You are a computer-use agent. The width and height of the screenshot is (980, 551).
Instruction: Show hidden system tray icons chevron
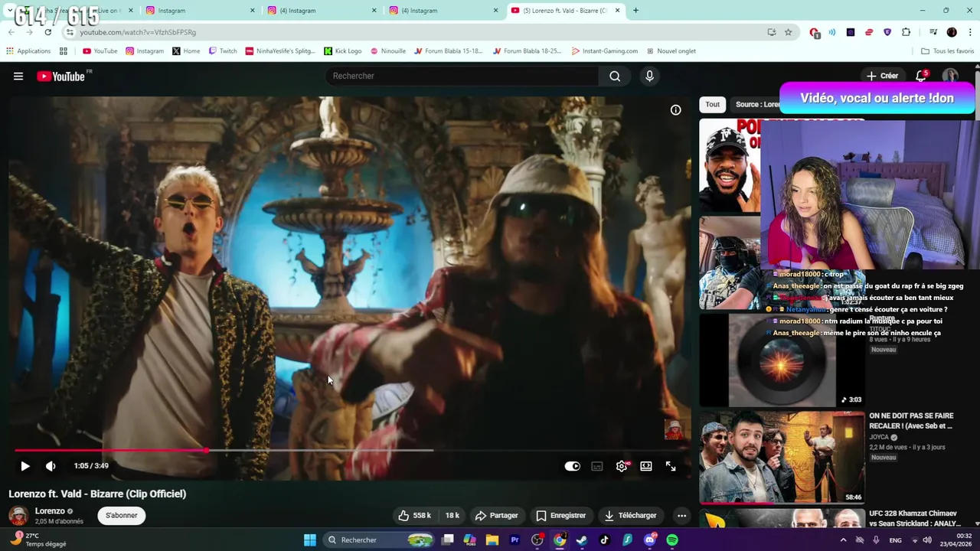coord(843,540)
